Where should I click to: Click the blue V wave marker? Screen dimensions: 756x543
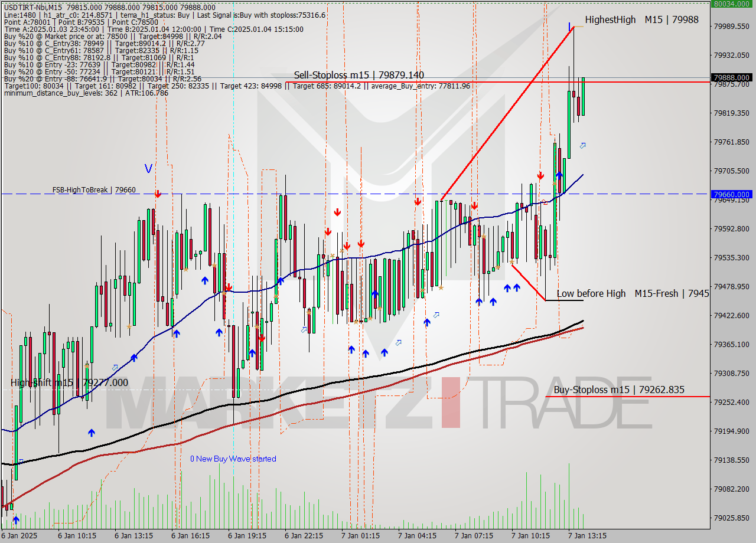point(148,169)
